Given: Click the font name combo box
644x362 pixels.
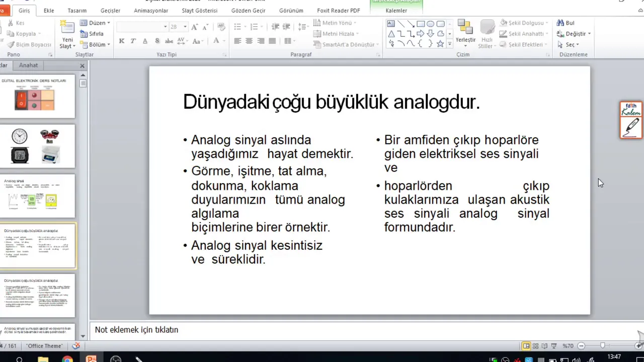Looking at the screenshot, I should coord(142,27).
